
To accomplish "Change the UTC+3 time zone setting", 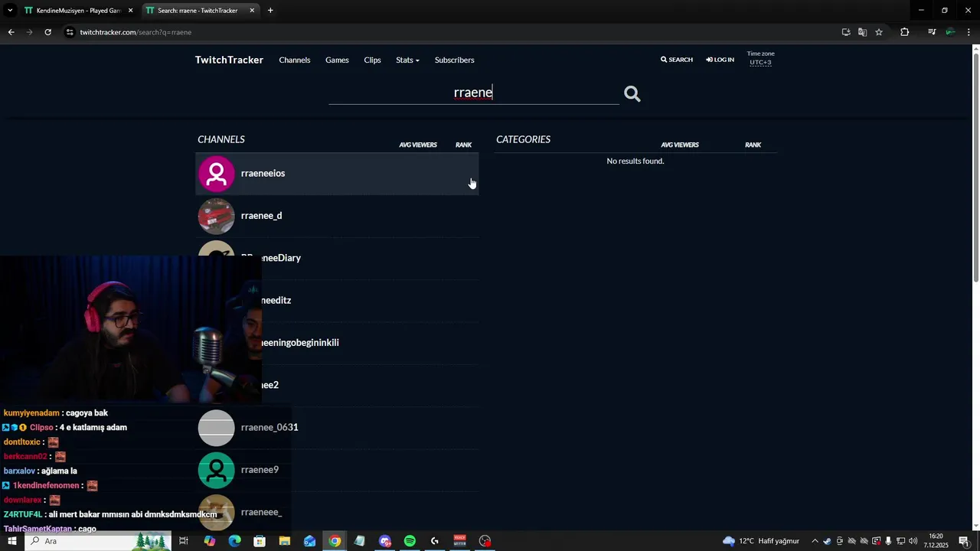I will point(760,62).
